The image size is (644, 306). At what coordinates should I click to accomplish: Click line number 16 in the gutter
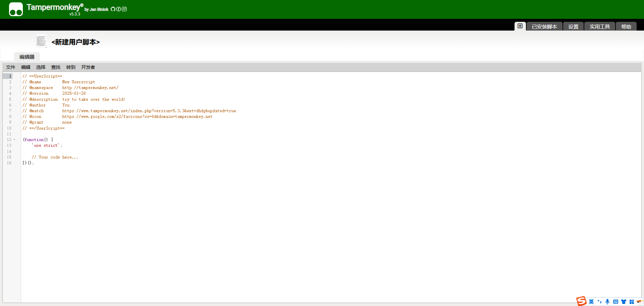pyautogui.click(x=9, y=163)
